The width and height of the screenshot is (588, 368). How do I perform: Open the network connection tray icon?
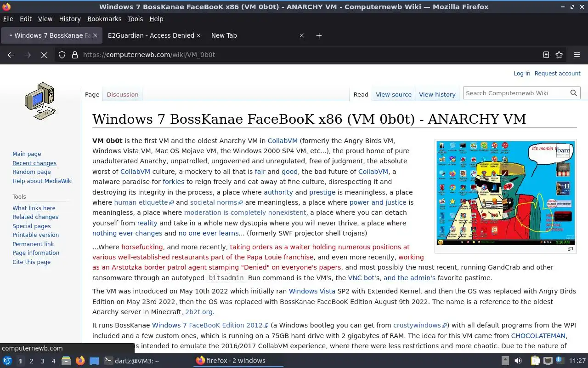coord(548,361)
